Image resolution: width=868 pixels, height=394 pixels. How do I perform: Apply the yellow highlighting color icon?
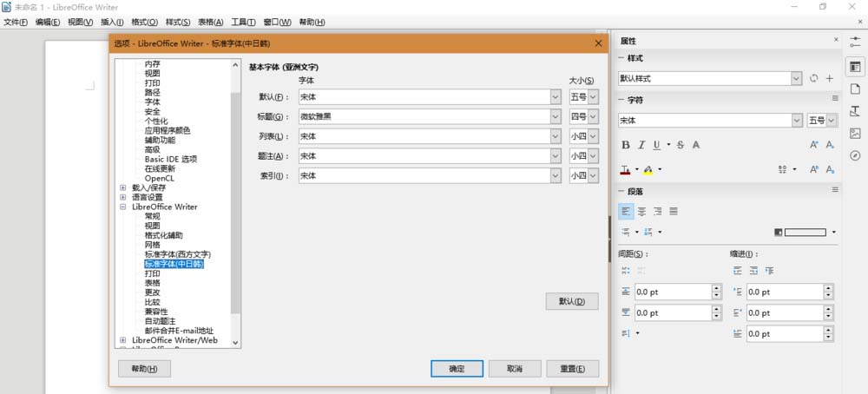(x=648, y=169)
